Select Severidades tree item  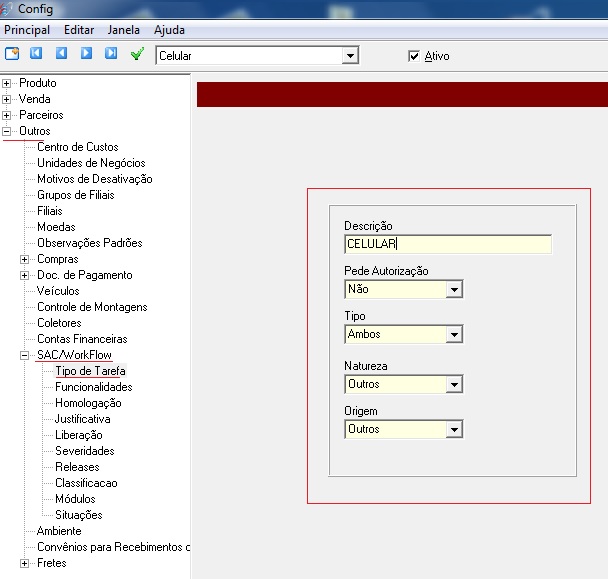[85, 451]
